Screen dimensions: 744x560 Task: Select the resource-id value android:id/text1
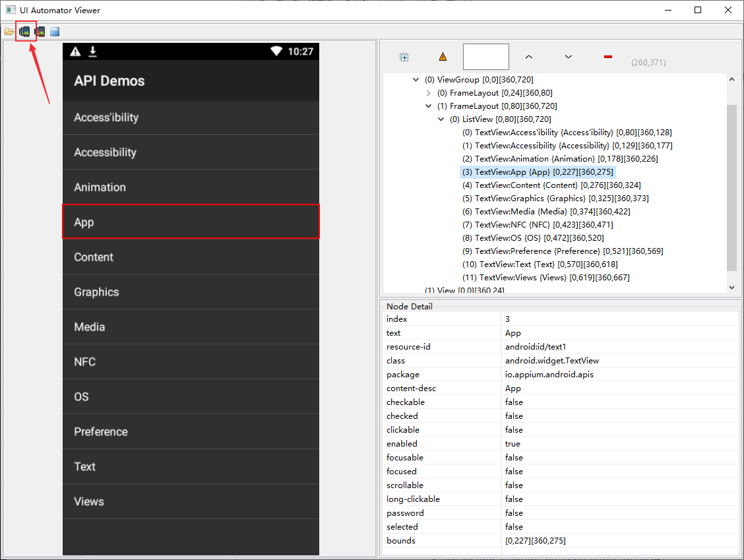[x=535, y=347]
